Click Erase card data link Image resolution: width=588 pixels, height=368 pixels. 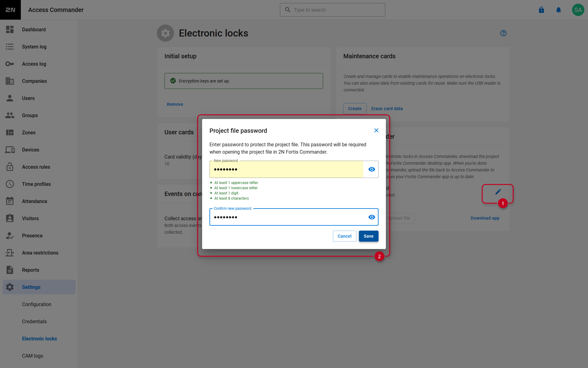click(387, 109)
